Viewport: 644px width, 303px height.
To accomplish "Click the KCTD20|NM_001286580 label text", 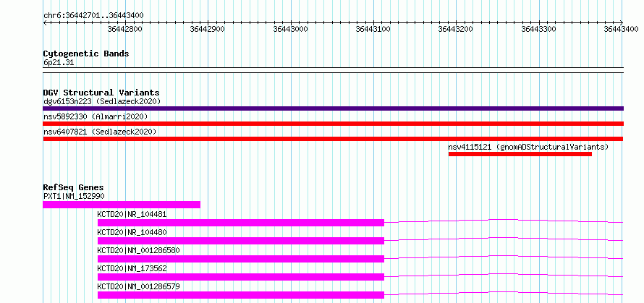I will point(138,250).
